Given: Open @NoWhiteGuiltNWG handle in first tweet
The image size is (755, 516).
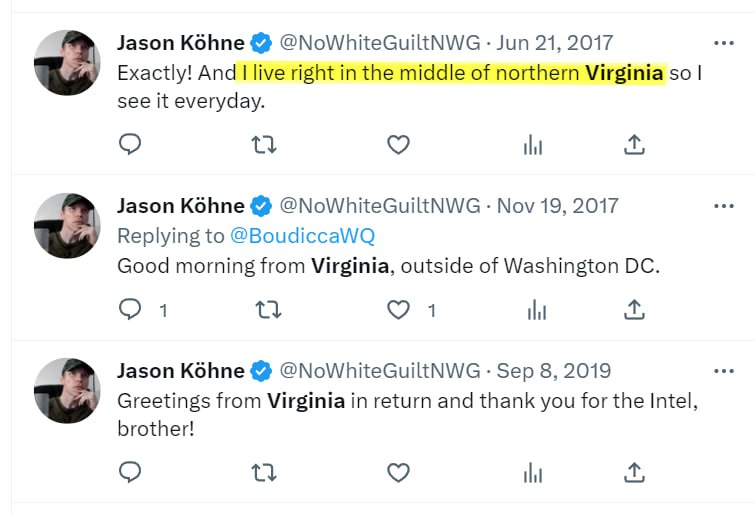Looking at the screenshot, I should [x=380, y=43].
